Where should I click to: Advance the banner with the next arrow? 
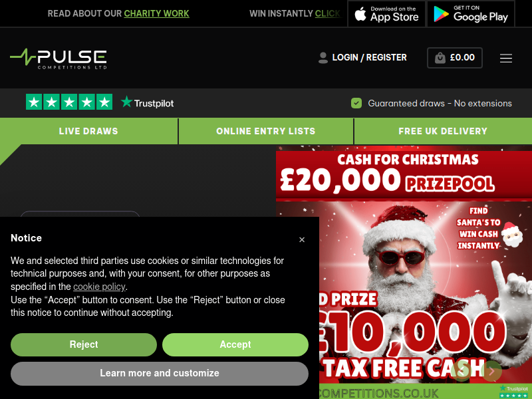click(x=491, y=371)
